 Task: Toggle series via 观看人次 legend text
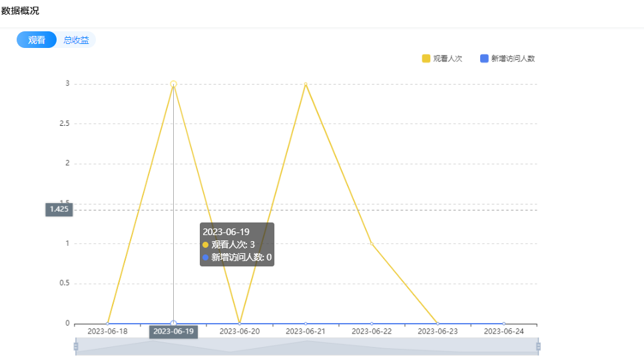pos(448,59)
